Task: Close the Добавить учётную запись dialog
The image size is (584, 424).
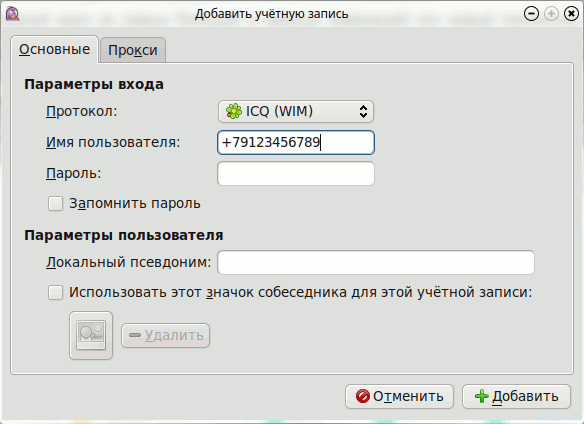Action: coord(571,14)
